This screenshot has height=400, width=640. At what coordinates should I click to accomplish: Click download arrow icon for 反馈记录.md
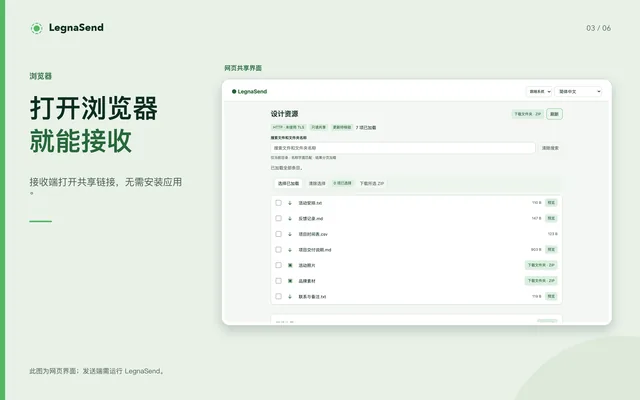290,218
